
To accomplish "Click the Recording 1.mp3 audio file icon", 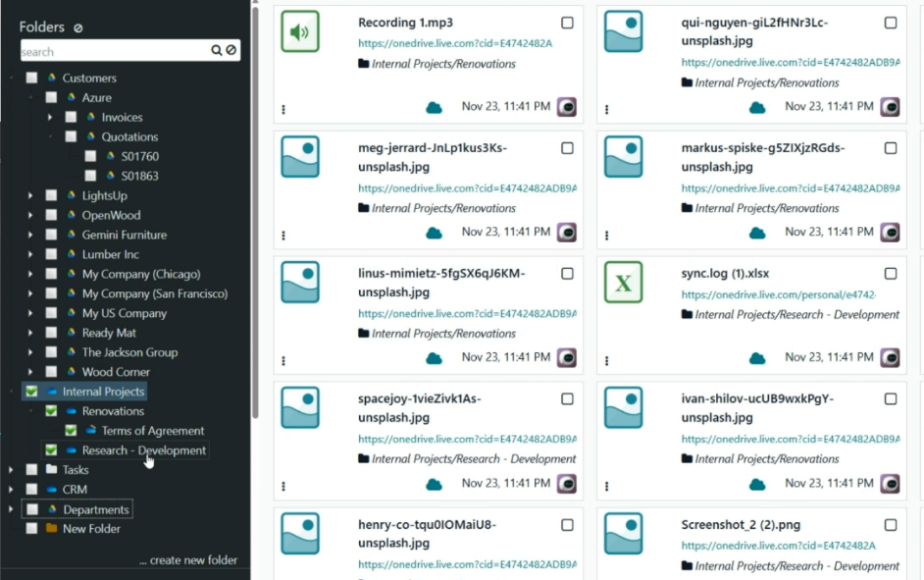I will pyautogui.click(x=300, y=31).
